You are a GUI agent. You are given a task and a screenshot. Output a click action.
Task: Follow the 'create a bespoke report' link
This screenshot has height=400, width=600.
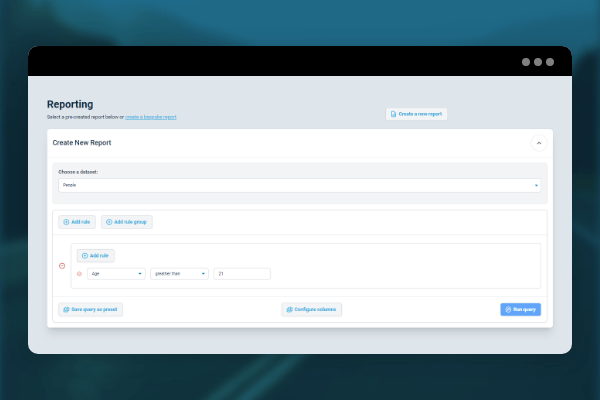tap(151, 117)
